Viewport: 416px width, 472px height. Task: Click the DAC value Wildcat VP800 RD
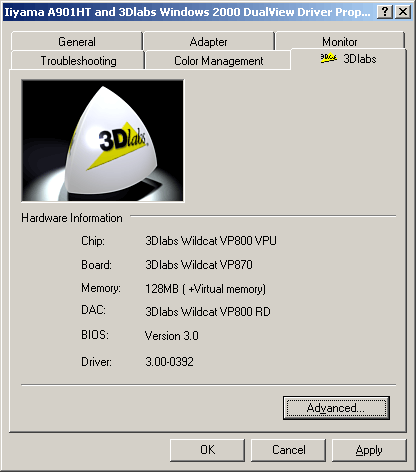tap(208, 311)
